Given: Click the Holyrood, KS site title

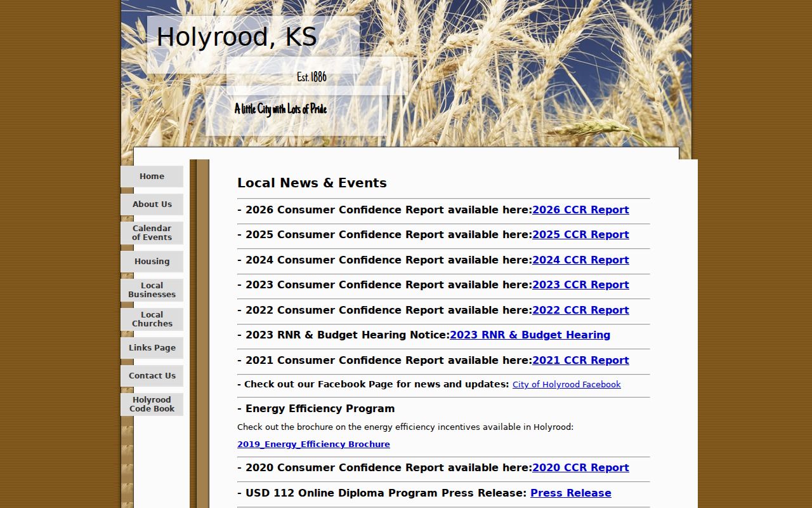Looking at the screenshot, I should [237, 37].
